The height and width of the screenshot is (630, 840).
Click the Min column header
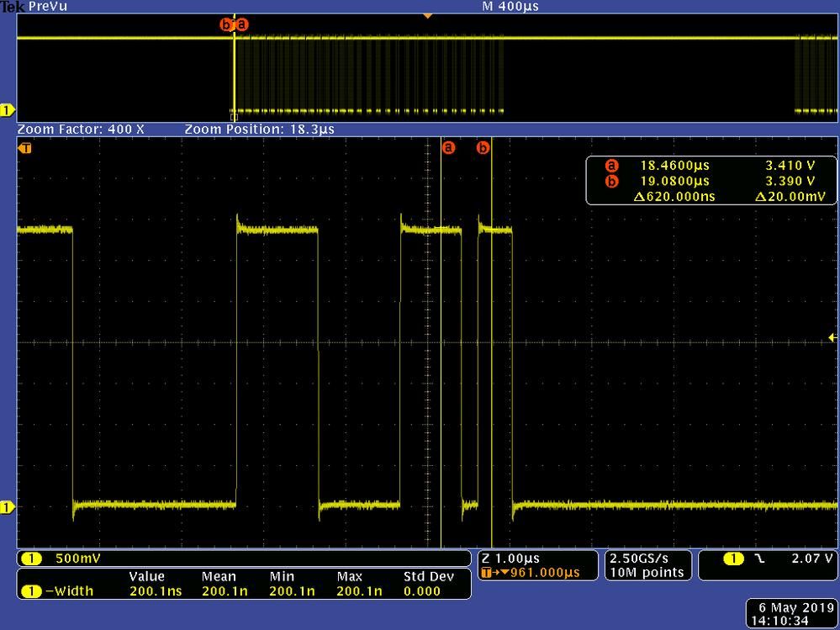(282, 576)
